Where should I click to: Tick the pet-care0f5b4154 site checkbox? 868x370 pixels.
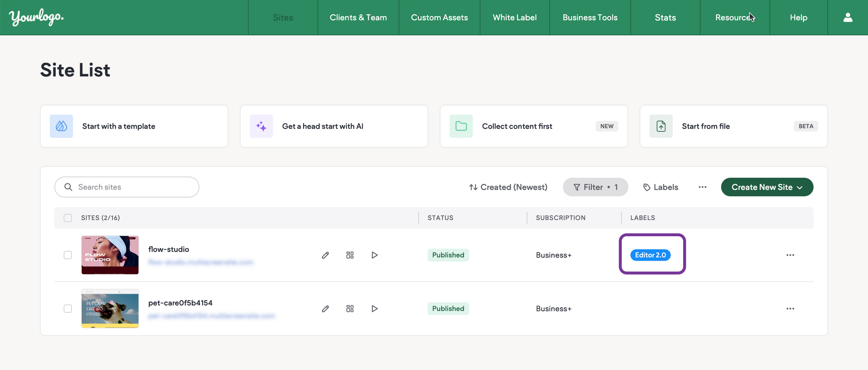(x=68, y=309)
